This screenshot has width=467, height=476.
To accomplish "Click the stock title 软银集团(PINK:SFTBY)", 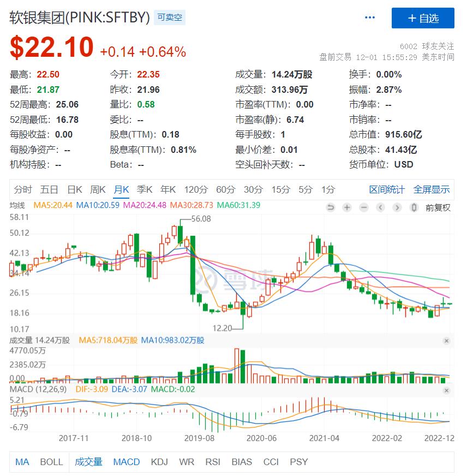I will tap(80, 17).
